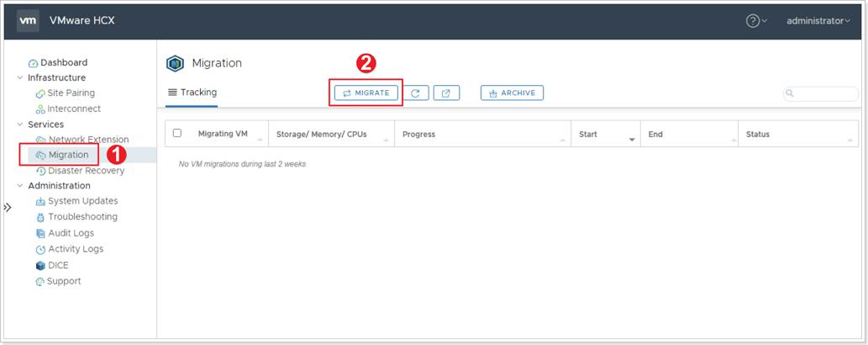Expand the sidebar with the double-arrow toggle
Screen dimensions: 868x345
(x=8, y=208)
